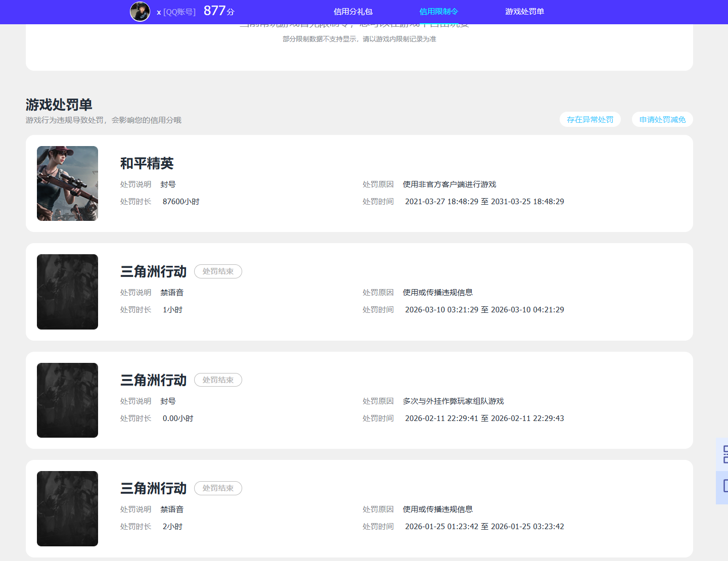Click 三角洲行动 thumbnail for the 0.00小时 ban
Screen dimensions: 728x561
coord(67,400)
